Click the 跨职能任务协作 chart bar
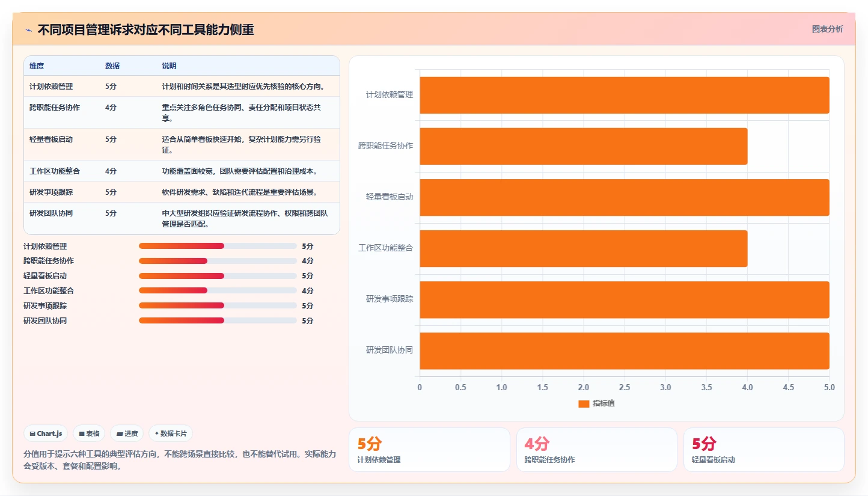Screen dimensions: 868x496 (583, 146)
